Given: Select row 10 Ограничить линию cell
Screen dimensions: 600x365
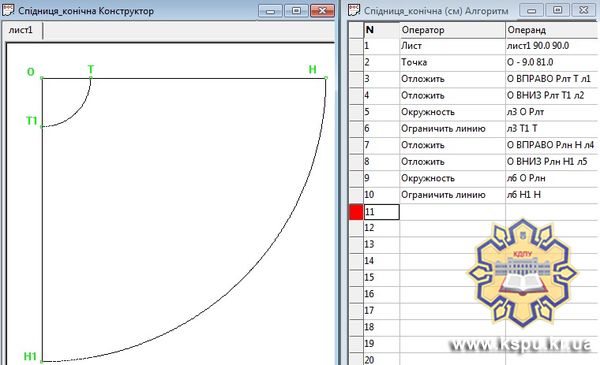Looking at the screenshot, I should pos(453,195).
